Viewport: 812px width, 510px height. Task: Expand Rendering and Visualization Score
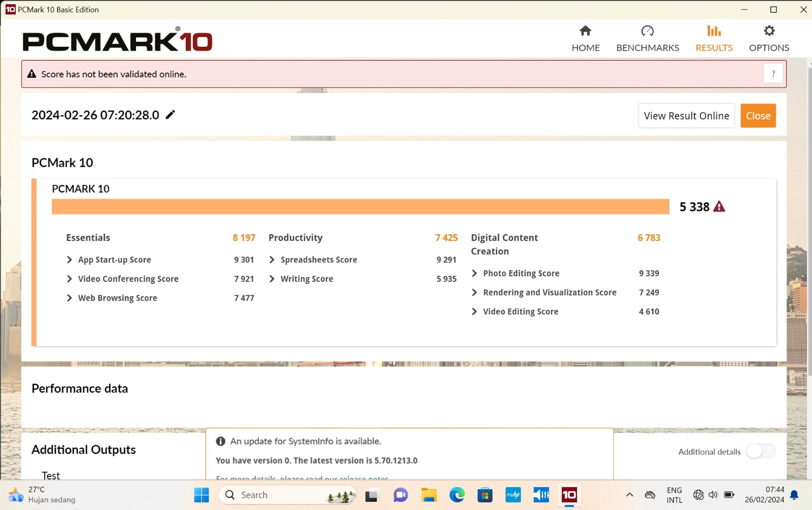(475, 293)
